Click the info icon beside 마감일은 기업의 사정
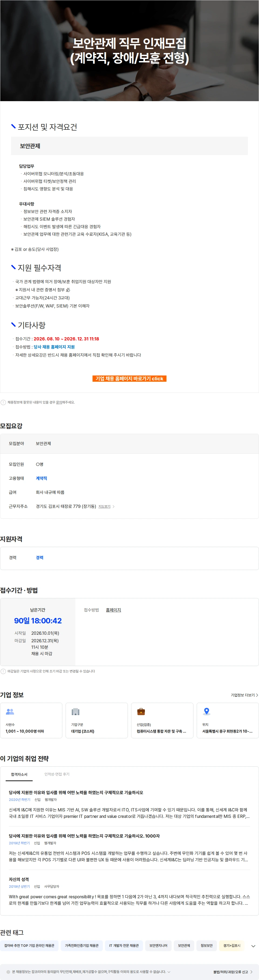The width and height of the screenshot is (259, 980). 3,671
